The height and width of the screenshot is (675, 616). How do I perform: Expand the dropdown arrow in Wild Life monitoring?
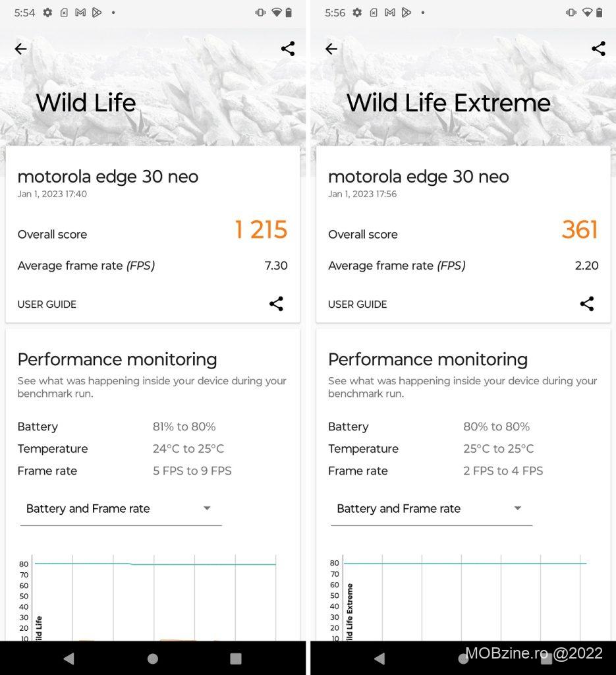(207, 508)
